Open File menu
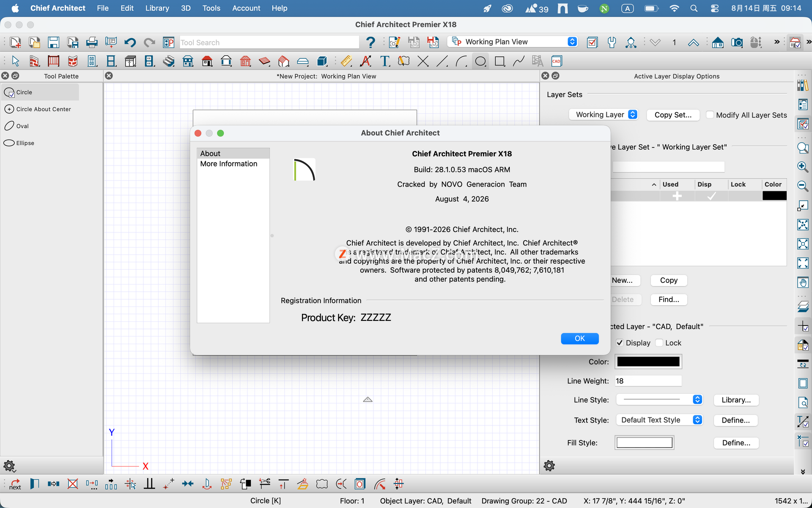Screen dimensions: 812x508 coord(103,8)
